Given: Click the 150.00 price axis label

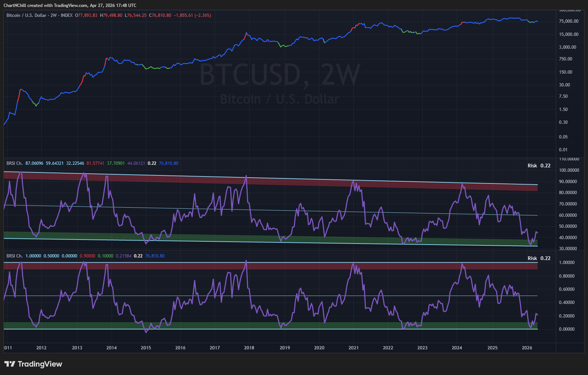Looking at the screenshot, I should [x=565, y=72].
